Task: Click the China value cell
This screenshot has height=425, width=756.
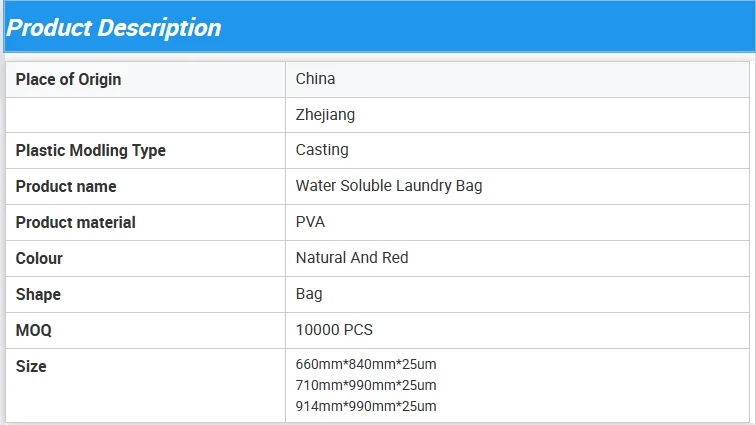Action: 316,79
